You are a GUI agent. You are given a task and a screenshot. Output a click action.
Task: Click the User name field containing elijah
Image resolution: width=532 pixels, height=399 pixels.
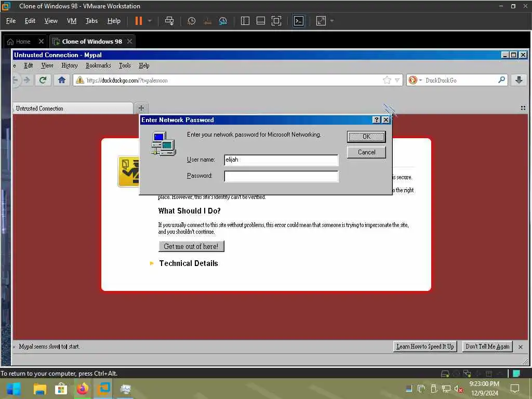(281, 160)
